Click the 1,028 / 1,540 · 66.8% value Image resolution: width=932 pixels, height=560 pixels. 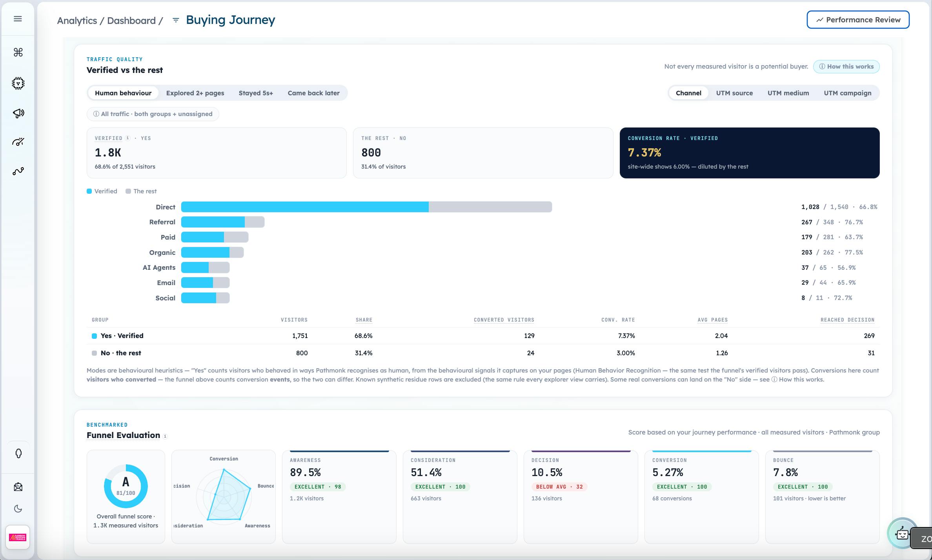(x=839, y=207)
